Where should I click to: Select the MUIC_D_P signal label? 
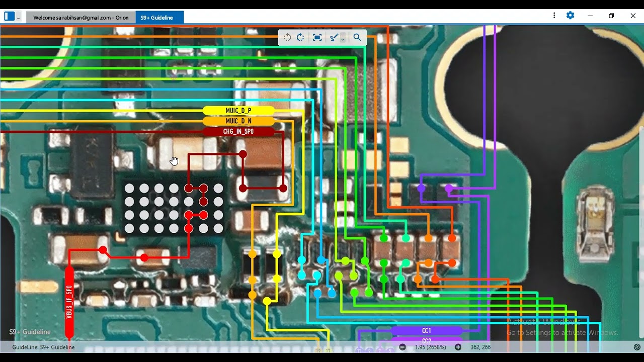coord(238,111)
